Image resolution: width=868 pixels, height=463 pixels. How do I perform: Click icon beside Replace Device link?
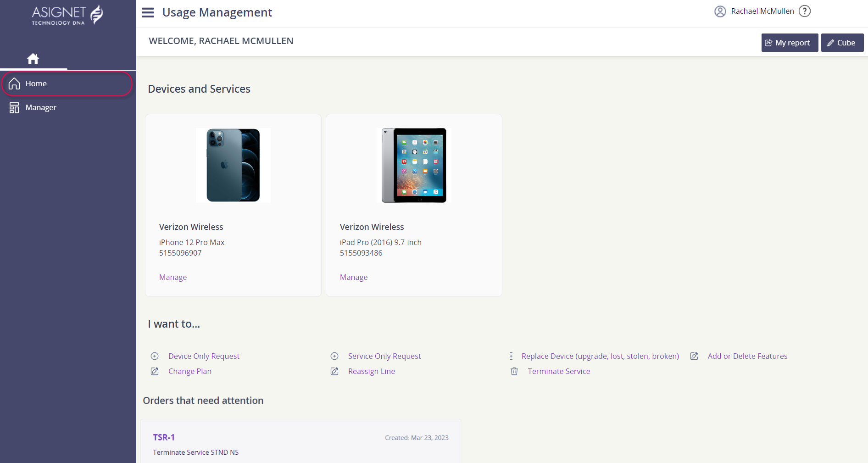pos(511,356)
